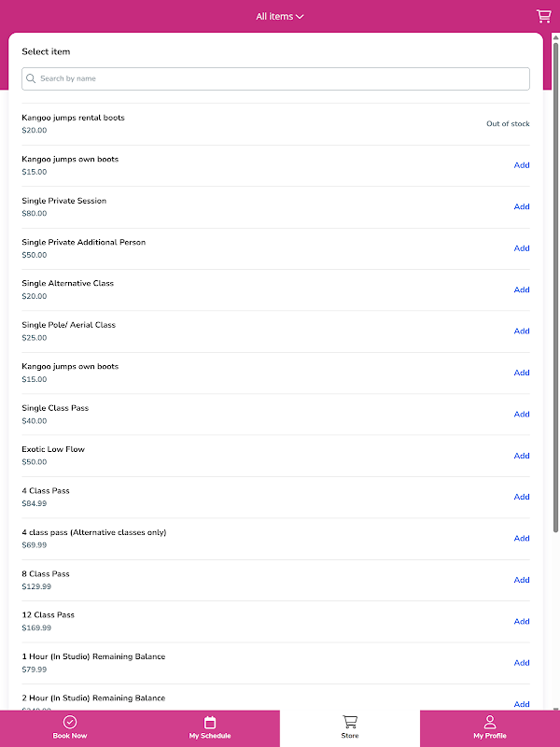560x747 pixels.
Task: Click the Book Now checkmark icon
Action: [70, 722]
